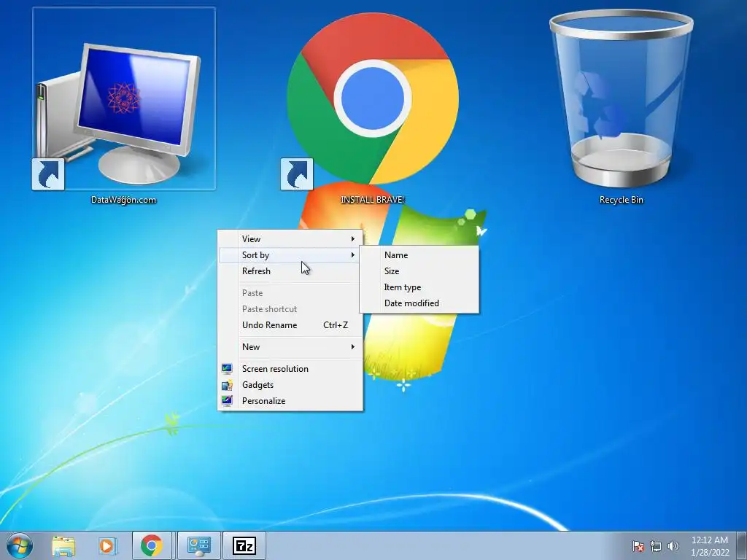
Task: Click the arrow beside New
Action: pyautogui.click(x=353, y=346)
